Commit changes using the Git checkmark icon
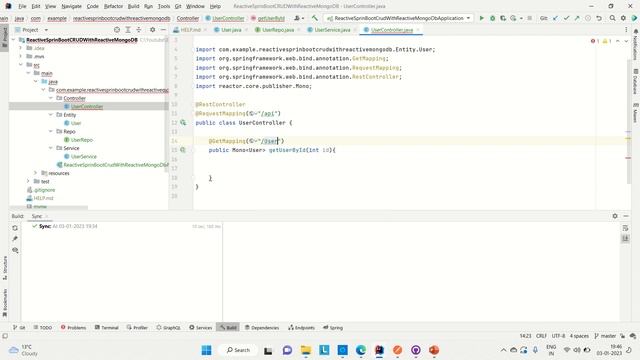The height and width of the screenshot is (360, 640). [567, 18]
